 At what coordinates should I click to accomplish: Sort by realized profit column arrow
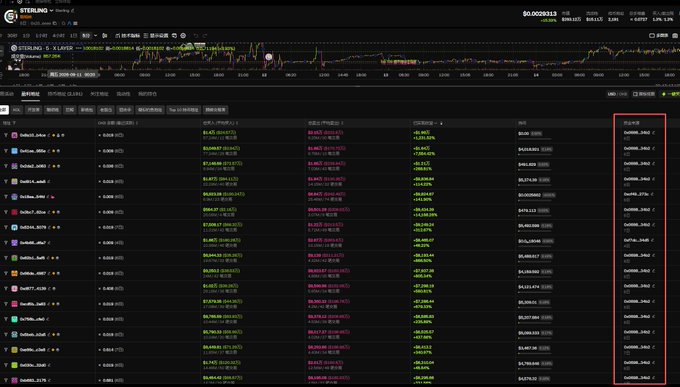coord(442,123)
